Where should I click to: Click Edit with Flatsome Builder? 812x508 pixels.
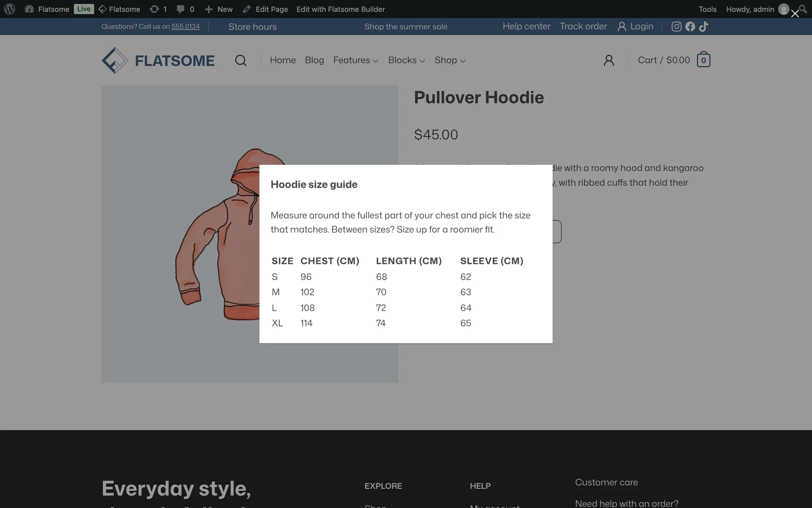coord(341,9)
